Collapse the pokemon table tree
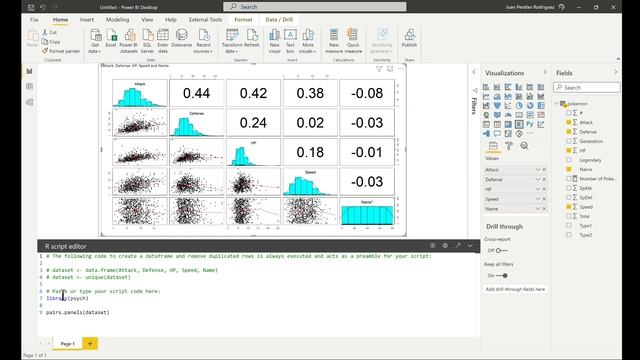 click(557, 104)
